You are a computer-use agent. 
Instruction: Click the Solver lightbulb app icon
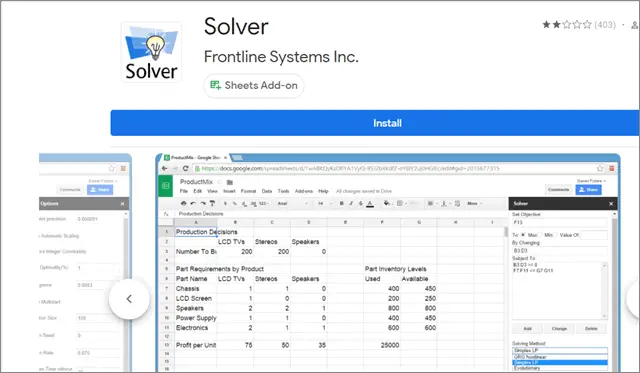click(x=151, y=52)
